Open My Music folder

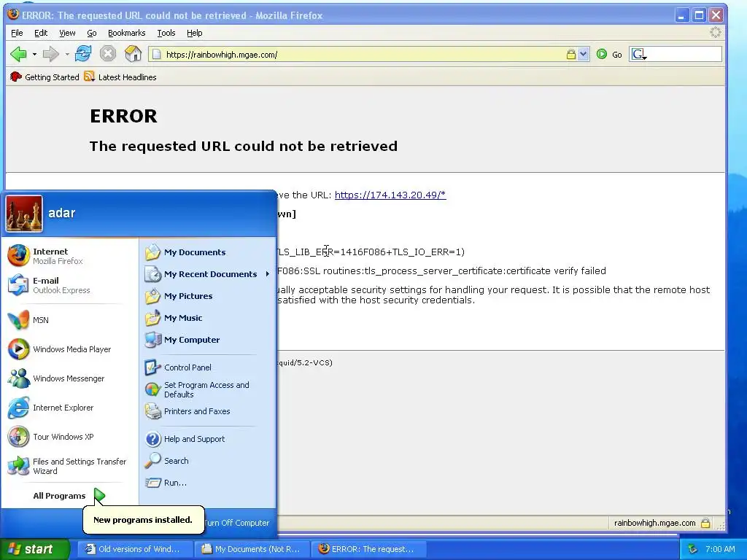click(x=208, y=318)
